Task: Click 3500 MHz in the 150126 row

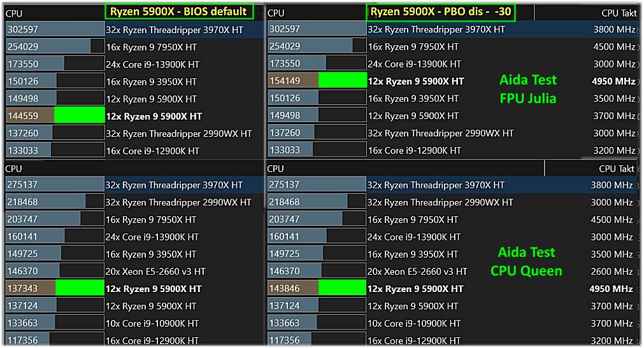Action: pos(615,99)
